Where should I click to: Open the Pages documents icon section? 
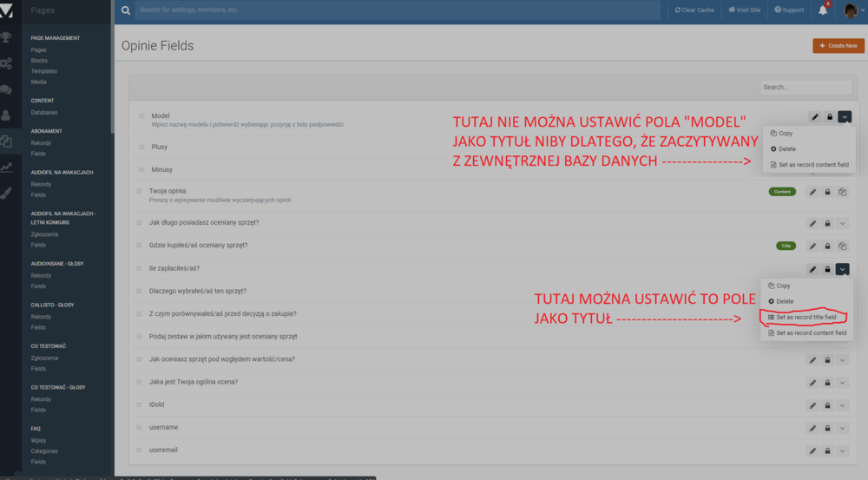coord(6,141)
